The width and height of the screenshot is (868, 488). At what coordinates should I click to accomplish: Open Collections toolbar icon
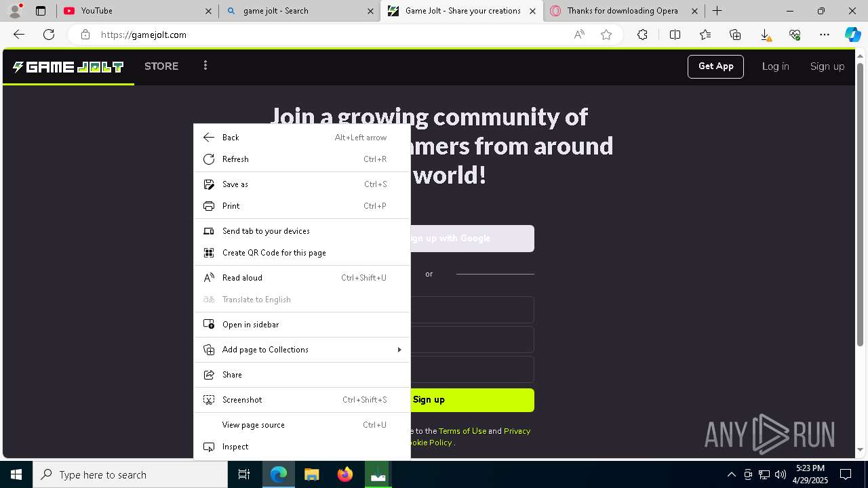[735, 35]
